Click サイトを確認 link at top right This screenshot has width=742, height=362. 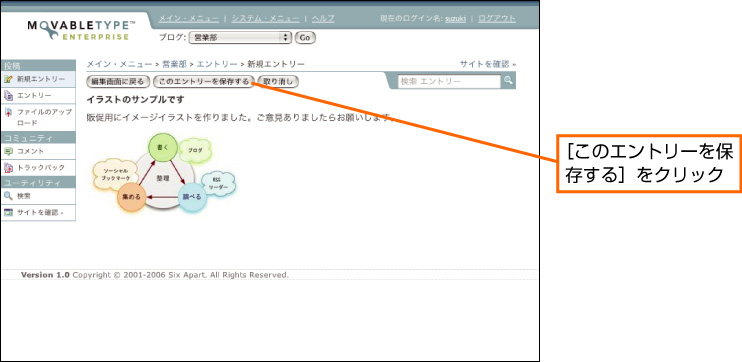pos(487,64)
